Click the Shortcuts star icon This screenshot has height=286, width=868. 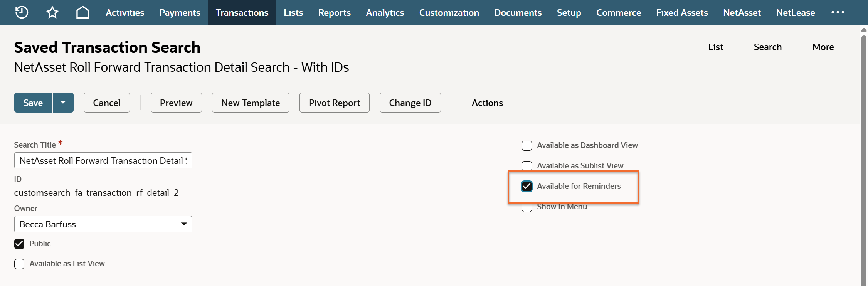tap(52, 12)
